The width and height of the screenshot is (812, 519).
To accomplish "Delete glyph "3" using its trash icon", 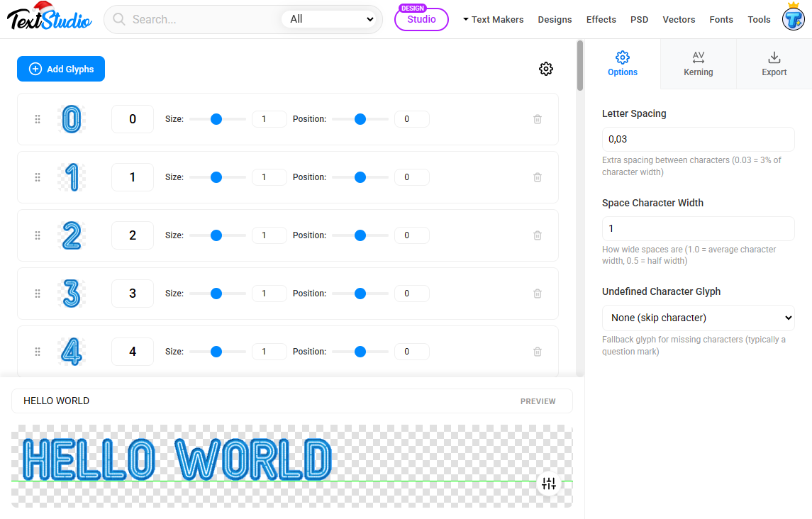I will click(x=537, y=293).
